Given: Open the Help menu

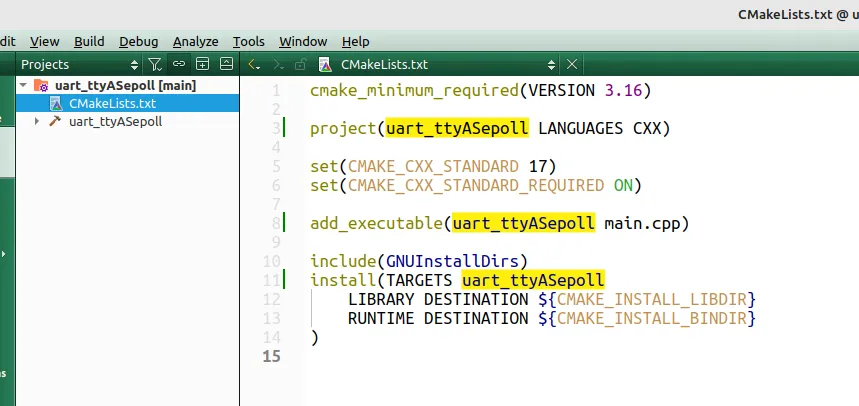Looking at the screenshot, I should click(356, 42).
